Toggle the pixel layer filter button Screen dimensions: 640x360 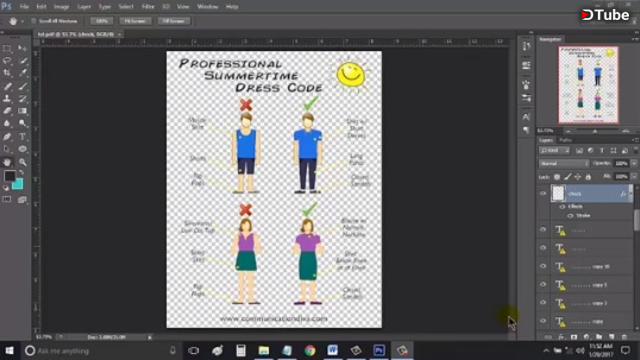pos(579,151)
